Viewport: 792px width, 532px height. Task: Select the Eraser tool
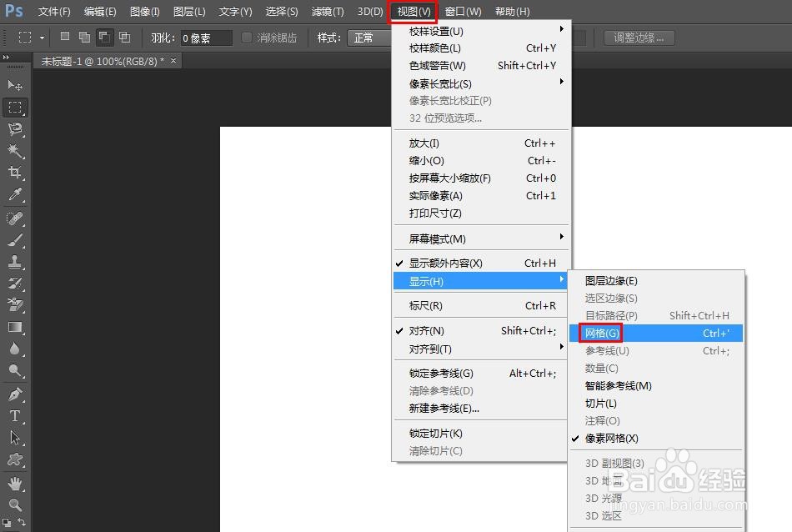pyautogui.click(x=15, y=305)
